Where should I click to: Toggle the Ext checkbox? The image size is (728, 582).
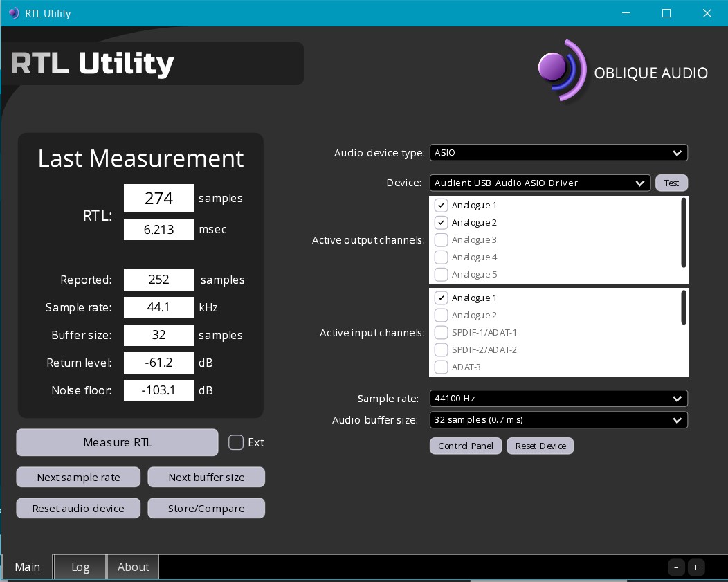[236, 442]
